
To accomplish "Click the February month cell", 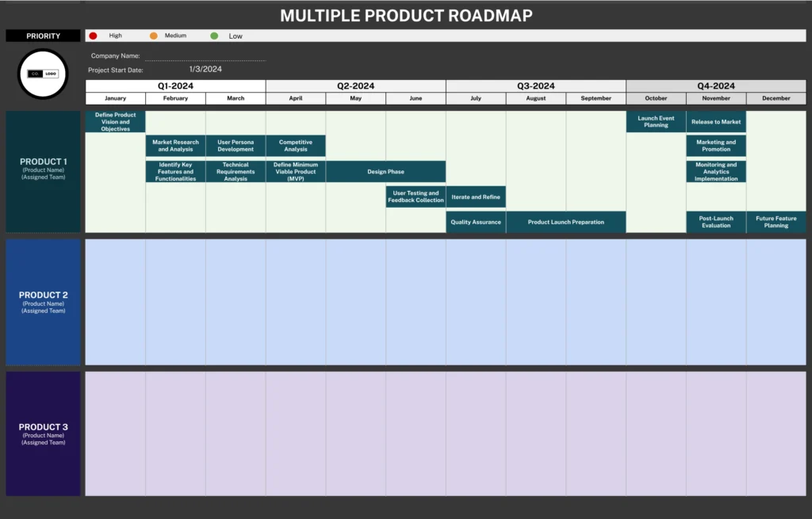I will pos(175,98).
